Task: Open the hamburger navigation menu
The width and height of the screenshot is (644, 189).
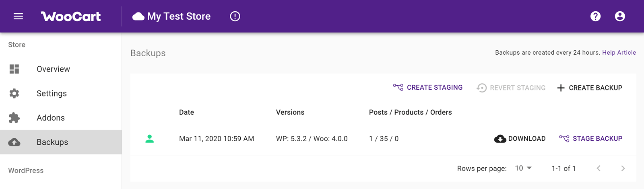Action: pyautogui.click(x=18, y=16)
